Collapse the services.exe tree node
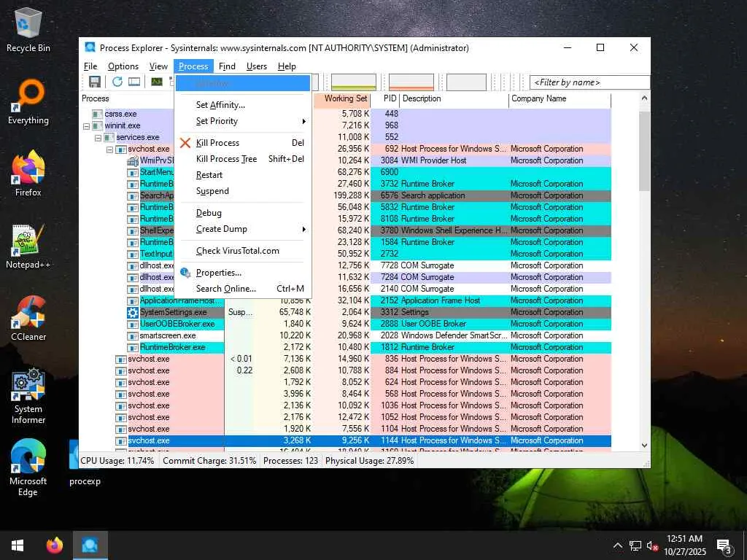This screenshot has width=747, height=560. (x=98, y=138)
